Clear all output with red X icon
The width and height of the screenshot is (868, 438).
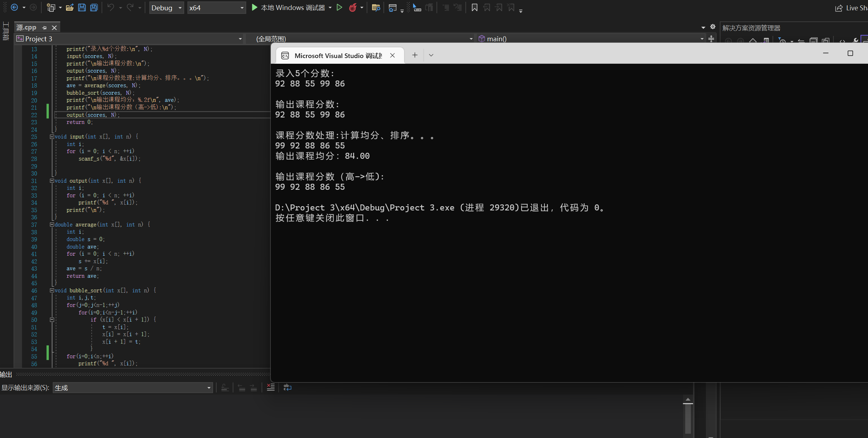click(271, 387)
